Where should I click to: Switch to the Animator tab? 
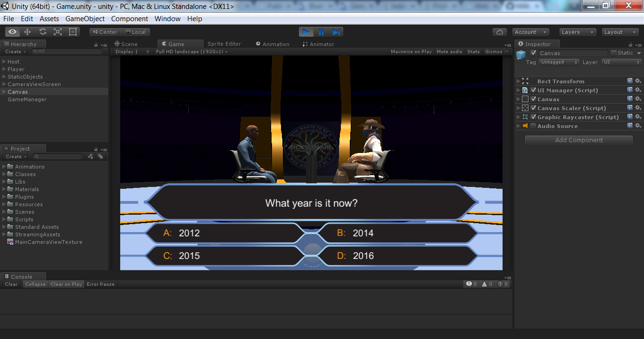[318, 44]
